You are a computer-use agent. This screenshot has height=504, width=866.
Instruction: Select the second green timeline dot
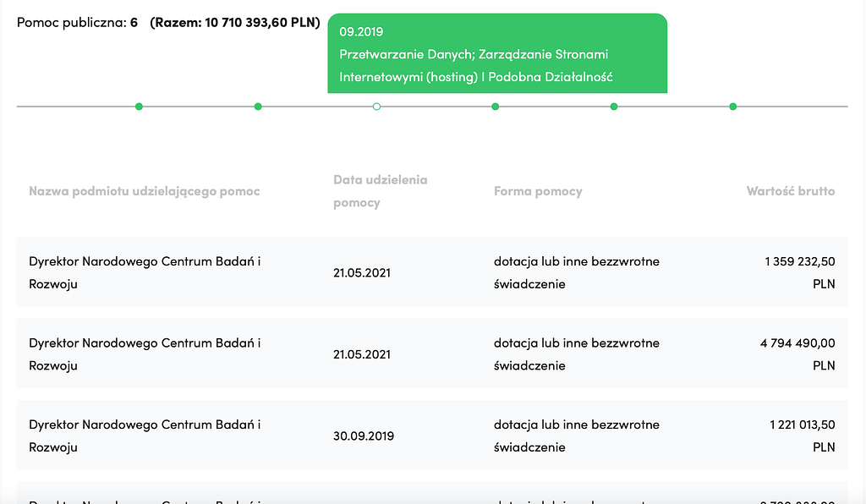pyautogui.click(x=258, y=107)
